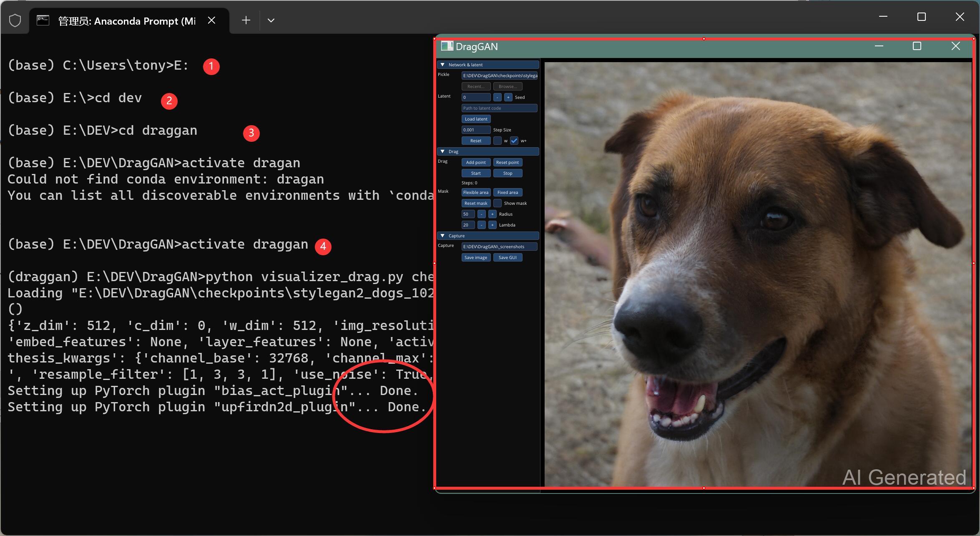The width and height of the screenshot is (980, 536).
Task: Maximize the terminal window
Action: (922, 17)
